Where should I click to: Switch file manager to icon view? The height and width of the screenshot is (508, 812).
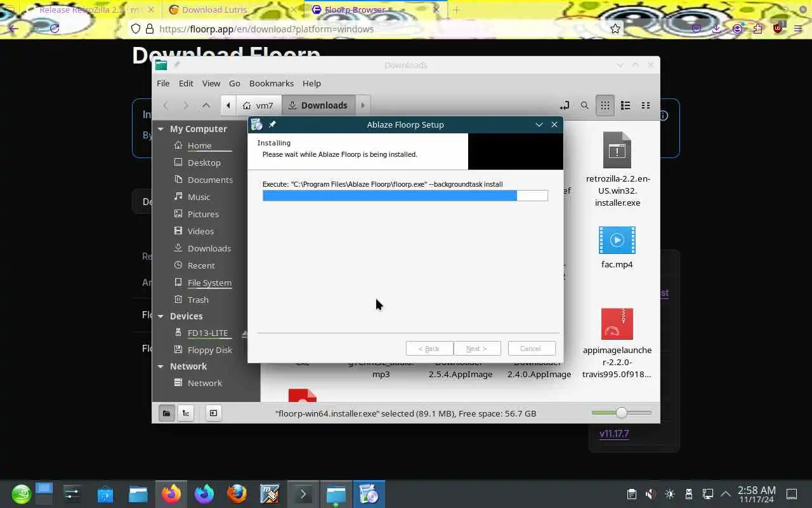[x=605, y=105]
